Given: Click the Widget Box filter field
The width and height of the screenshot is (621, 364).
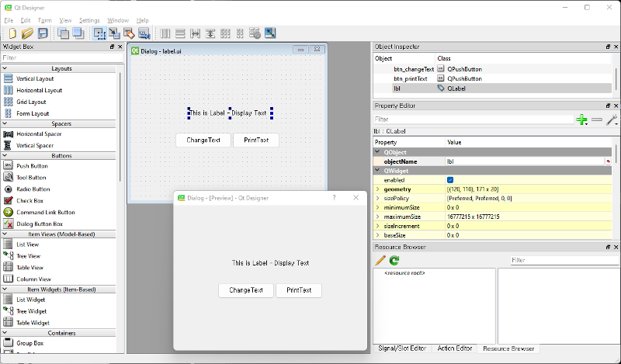Looking at the screenshot, I should pos(63,58).
